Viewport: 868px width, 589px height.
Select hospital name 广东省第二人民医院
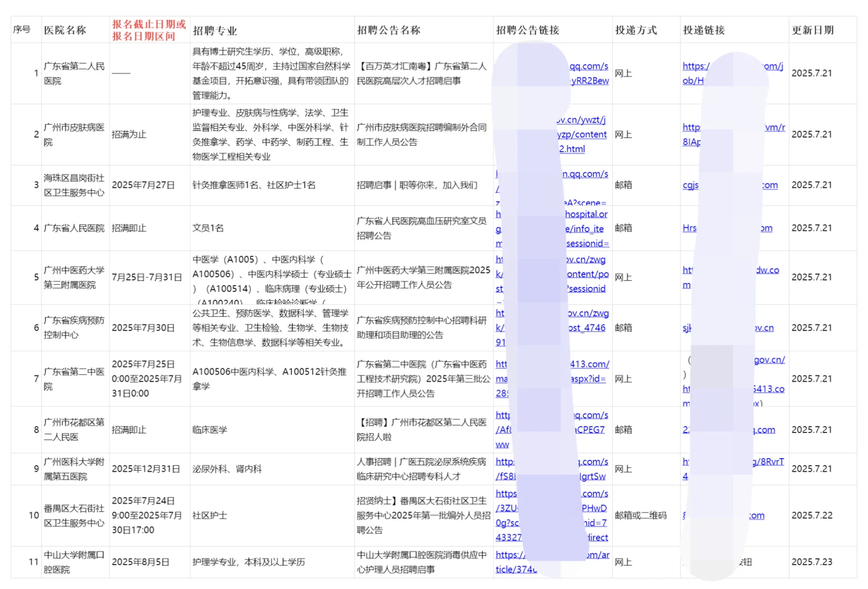(x=74, y=73)
